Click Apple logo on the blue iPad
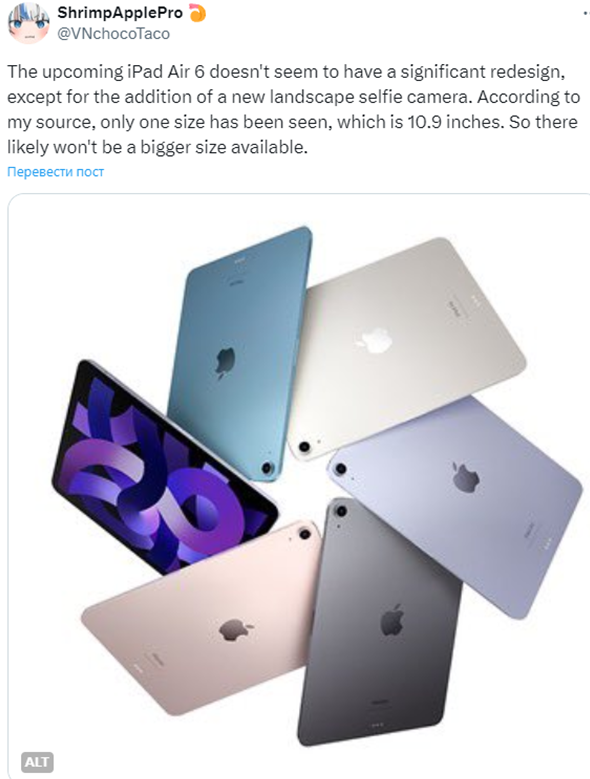590x779 pixels. point(224,362)
